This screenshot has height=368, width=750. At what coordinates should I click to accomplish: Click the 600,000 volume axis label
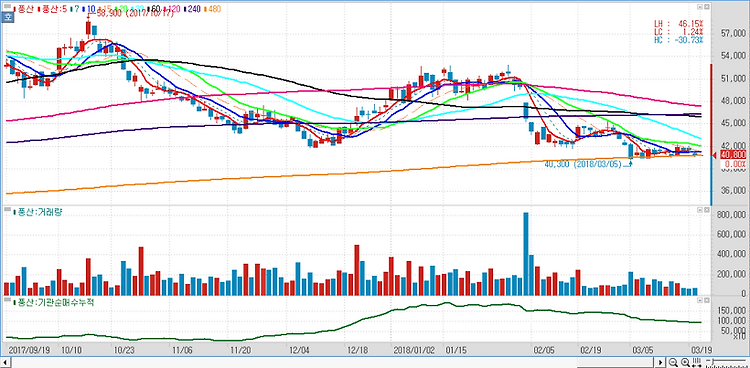coord(730,234)
